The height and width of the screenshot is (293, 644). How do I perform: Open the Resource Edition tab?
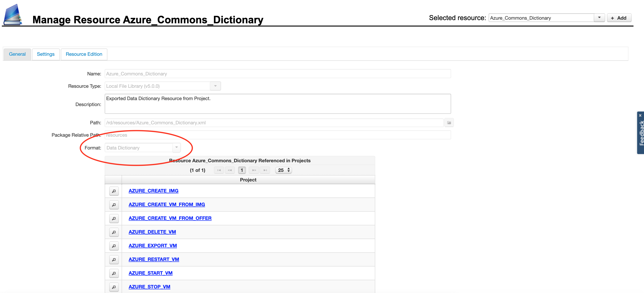(x=84, y=54)
